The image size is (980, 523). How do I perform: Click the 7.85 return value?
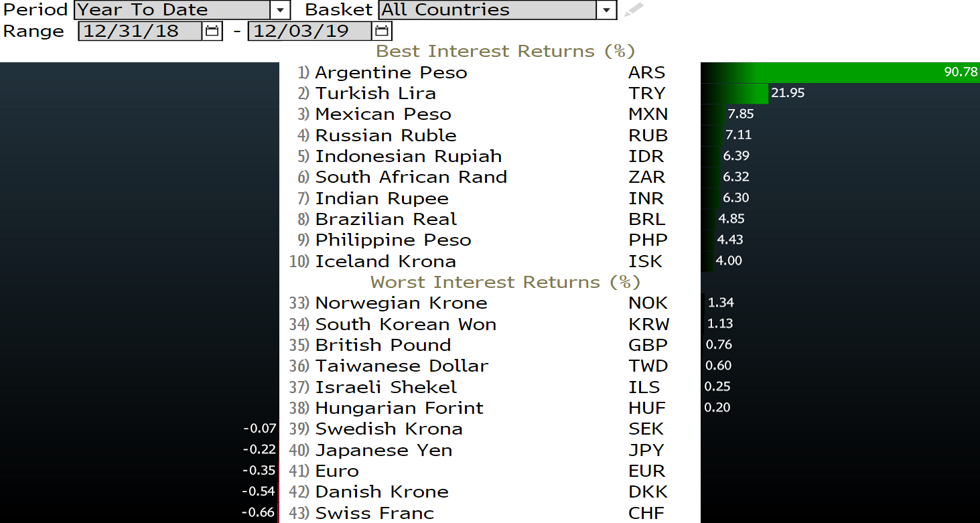(740, 114)
